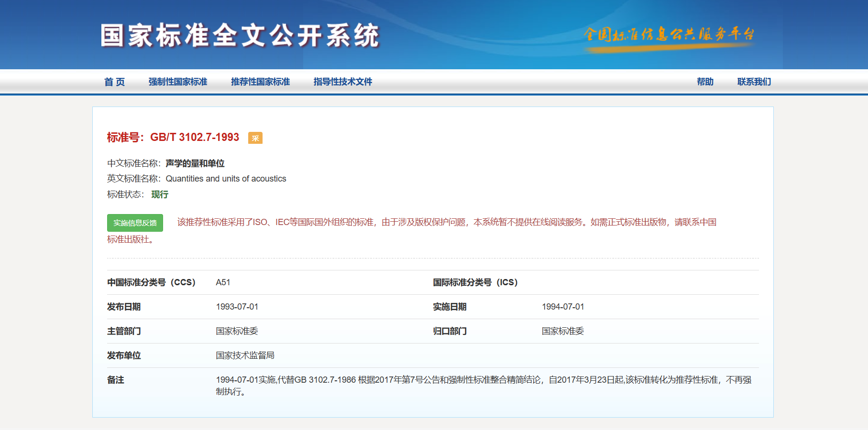Click 联系我们 contact link
Viewport: 868px width, 430px height.
[x=754, y=82]
